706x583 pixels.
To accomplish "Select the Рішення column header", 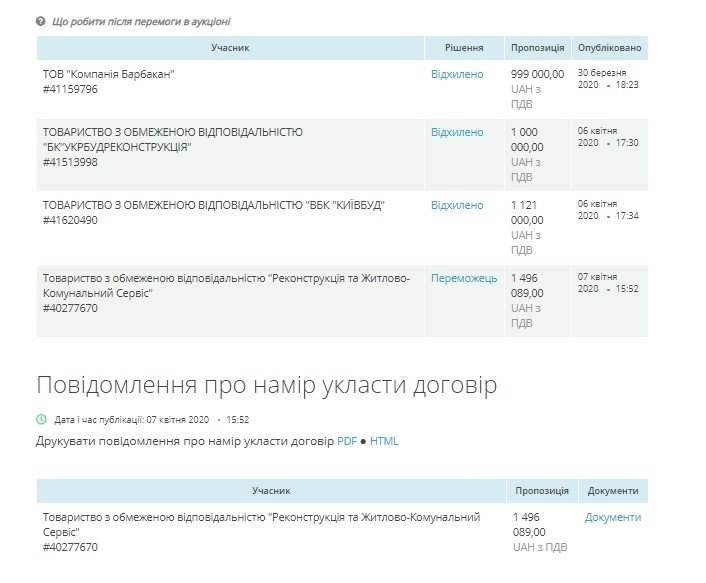I will click(x=464, y=48).
